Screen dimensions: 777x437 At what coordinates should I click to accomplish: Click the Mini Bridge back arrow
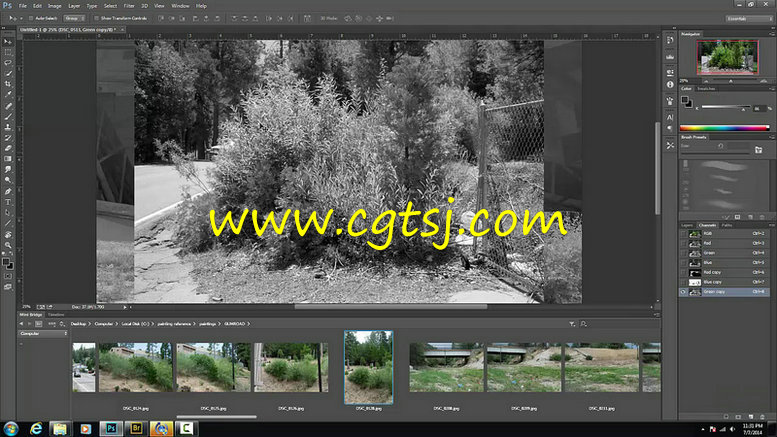point(21,324)
